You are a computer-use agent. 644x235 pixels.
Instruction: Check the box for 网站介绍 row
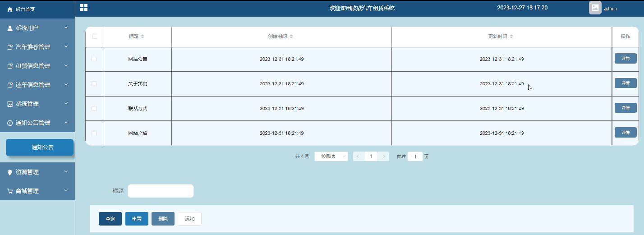[x=94, y=133]
